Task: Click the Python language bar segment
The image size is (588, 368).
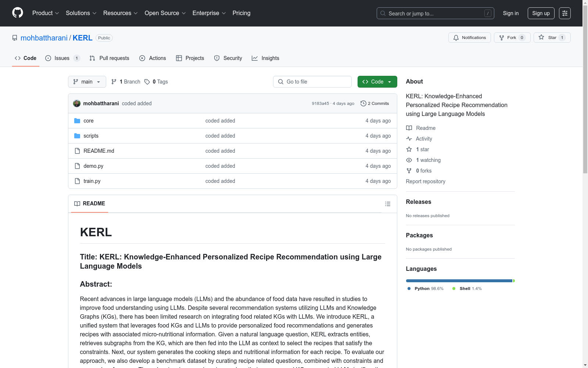Action: 459,281
